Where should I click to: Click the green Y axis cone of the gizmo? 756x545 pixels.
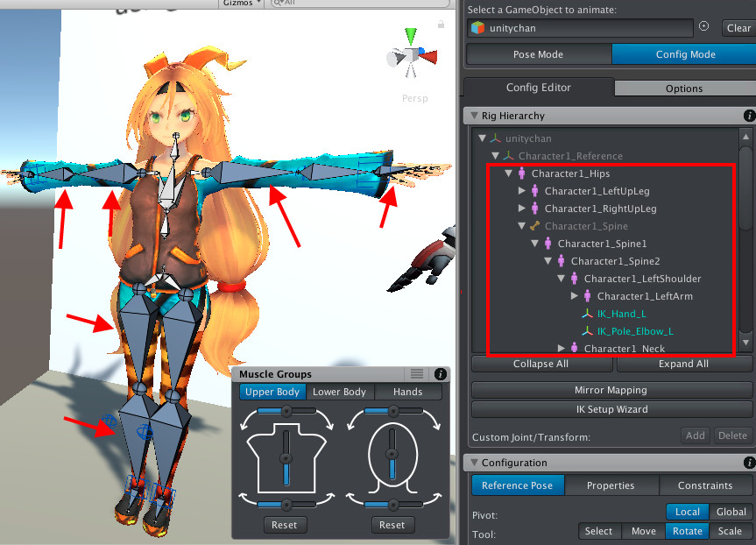[411, 37]
